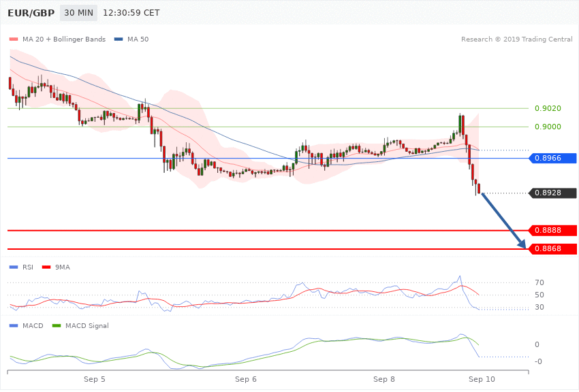Click the MACD -0 axis label
Viewport: 579px width, 392px height.
pos(538,361)
